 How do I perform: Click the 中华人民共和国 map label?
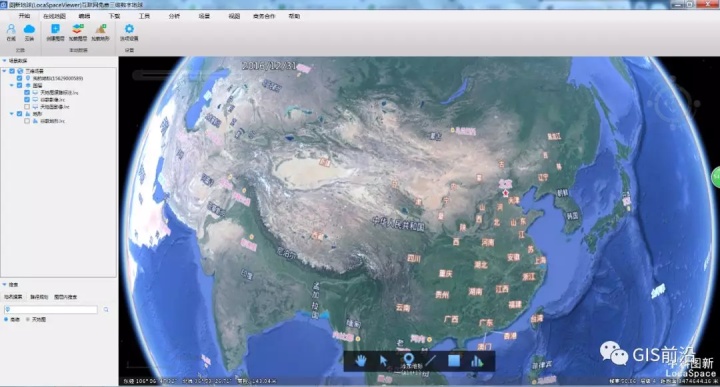[399, 224]
